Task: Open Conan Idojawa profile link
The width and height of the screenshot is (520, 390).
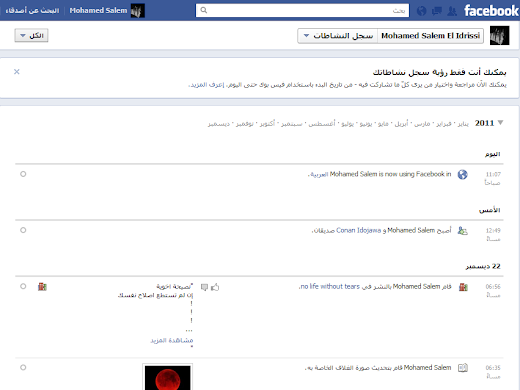Action: point(359,230)
